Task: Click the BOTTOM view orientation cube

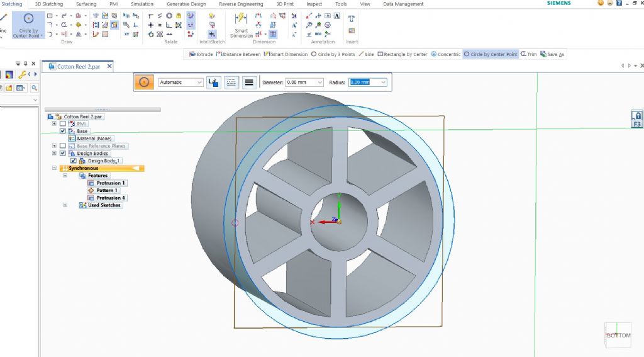Action: coord(618,334)
